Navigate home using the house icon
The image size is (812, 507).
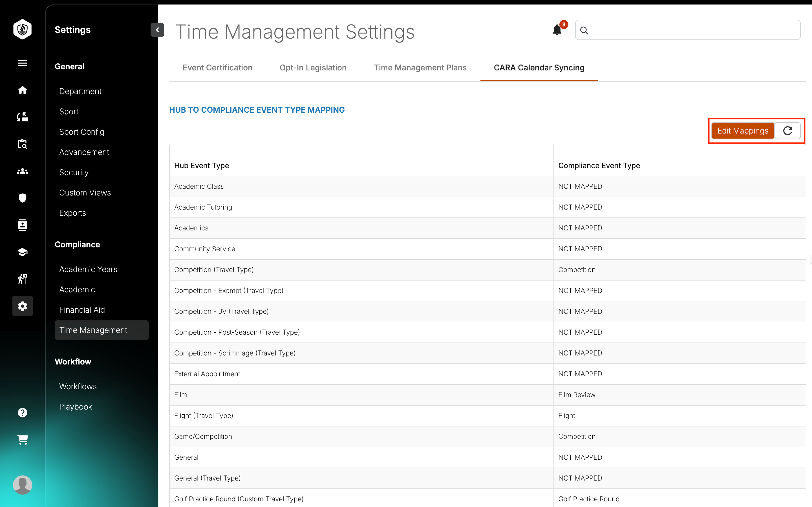pyautogui.click(x=22, y=90)
